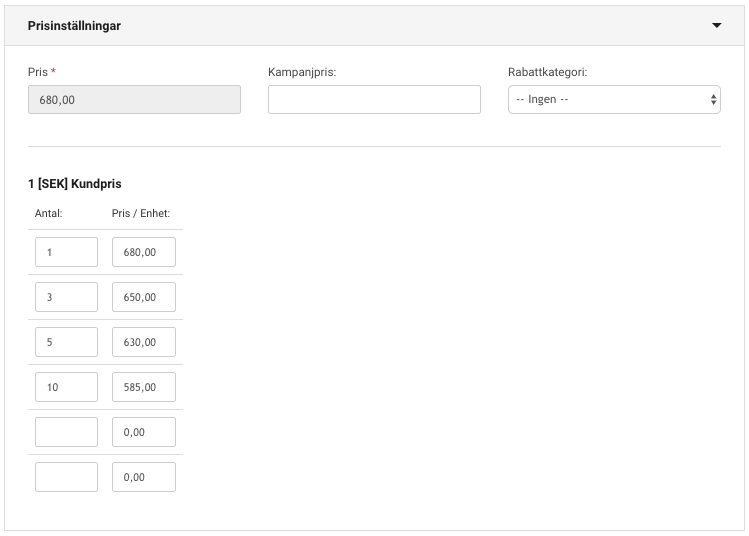Edit the unit price 630,00
Screen dimensions: 749x536
[144, 342]
